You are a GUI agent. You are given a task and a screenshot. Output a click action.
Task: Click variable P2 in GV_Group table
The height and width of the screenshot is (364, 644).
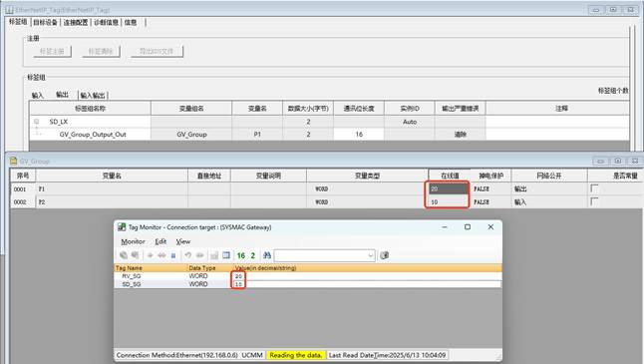coord(42,201)
